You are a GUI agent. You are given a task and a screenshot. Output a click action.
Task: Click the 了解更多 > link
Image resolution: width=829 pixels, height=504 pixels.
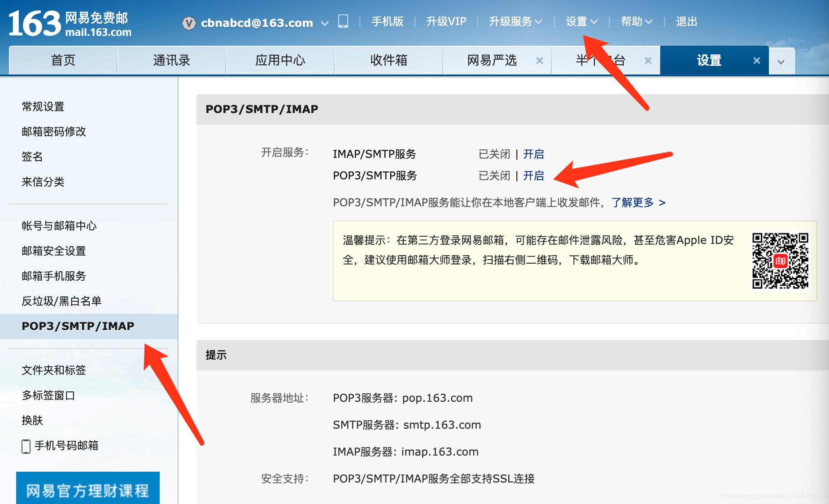point(638,203)
